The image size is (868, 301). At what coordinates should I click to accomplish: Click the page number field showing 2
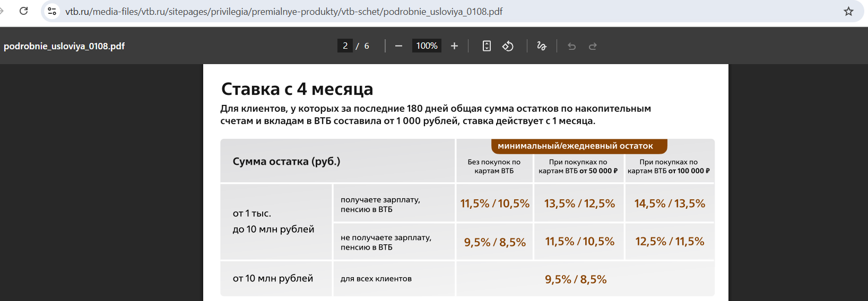(x=345, y=46)
